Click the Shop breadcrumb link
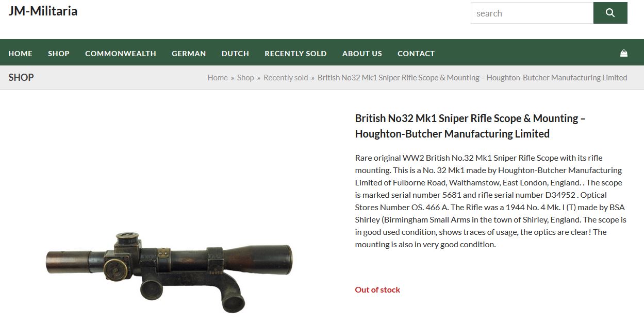 coord(245,78)
